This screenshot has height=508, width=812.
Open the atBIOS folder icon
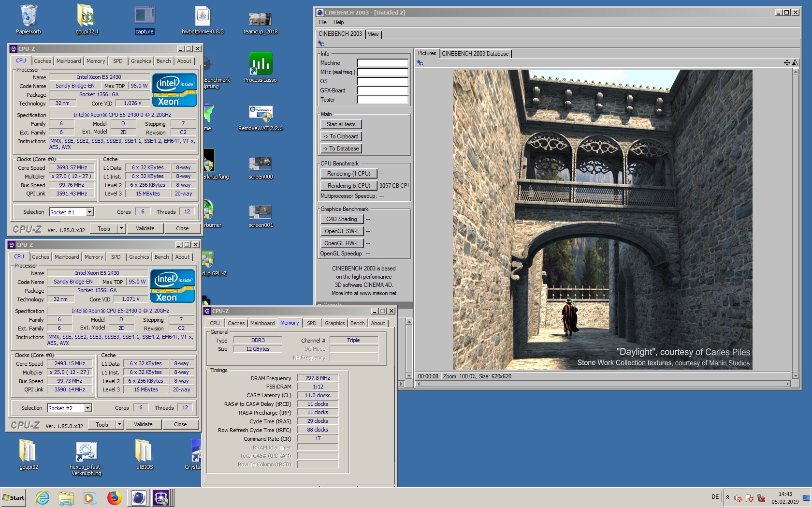[144, 455]
